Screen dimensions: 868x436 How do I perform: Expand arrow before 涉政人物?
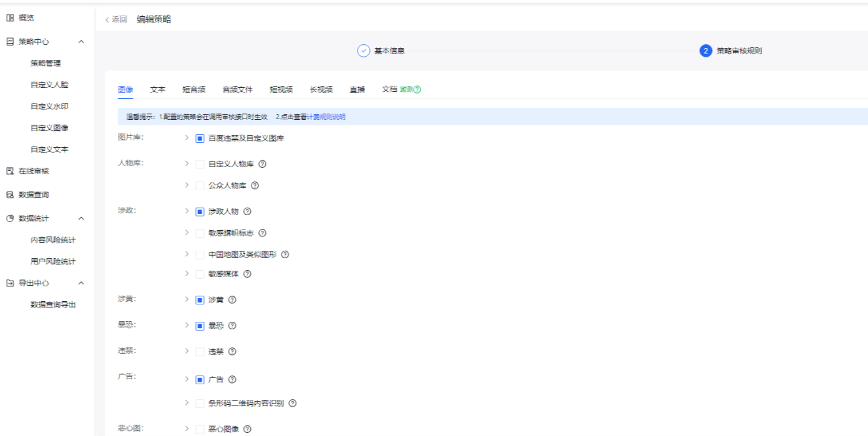187,211
